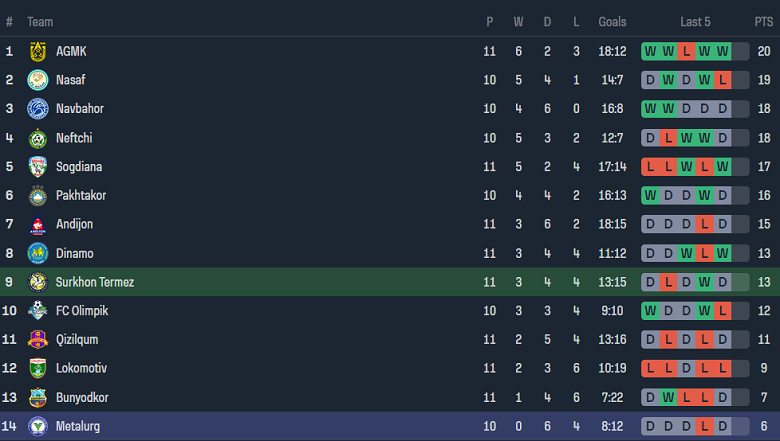780x441 pixels.
Task: Click the Andijon club crest
Action: coord(38,225)
